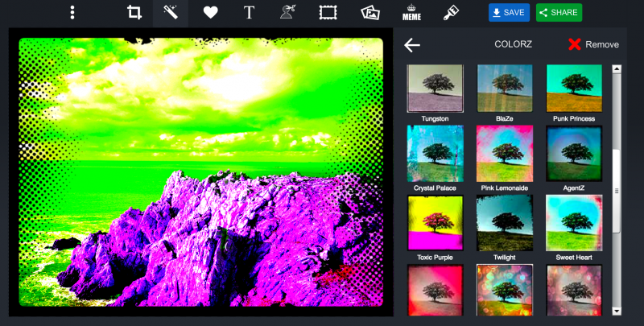The height and width of the screenshot is (326, 644).
Task: Click the filter list scrollbar handle
Action: [x=617, y=191]
